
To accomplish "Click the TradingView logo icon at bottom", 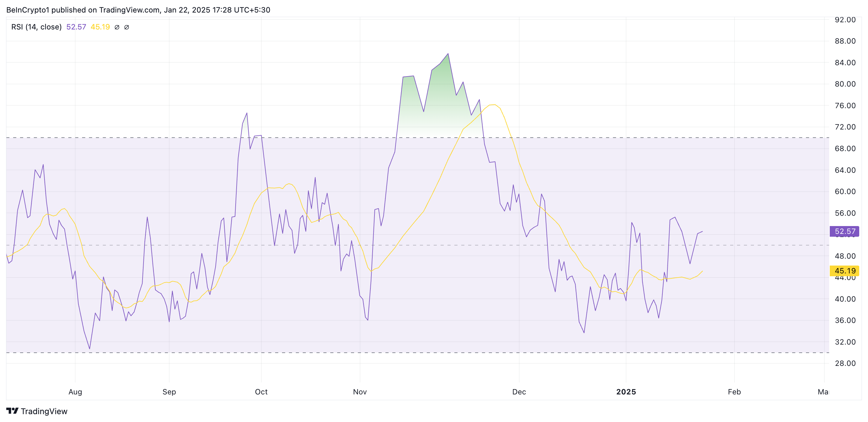I will tap(13, 411).
